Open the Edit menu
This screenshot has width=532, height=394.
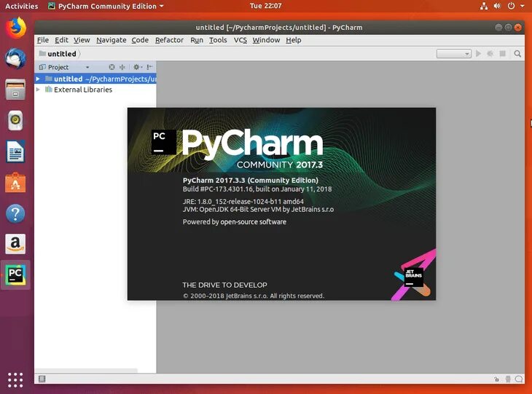click(x=61, y=40)
